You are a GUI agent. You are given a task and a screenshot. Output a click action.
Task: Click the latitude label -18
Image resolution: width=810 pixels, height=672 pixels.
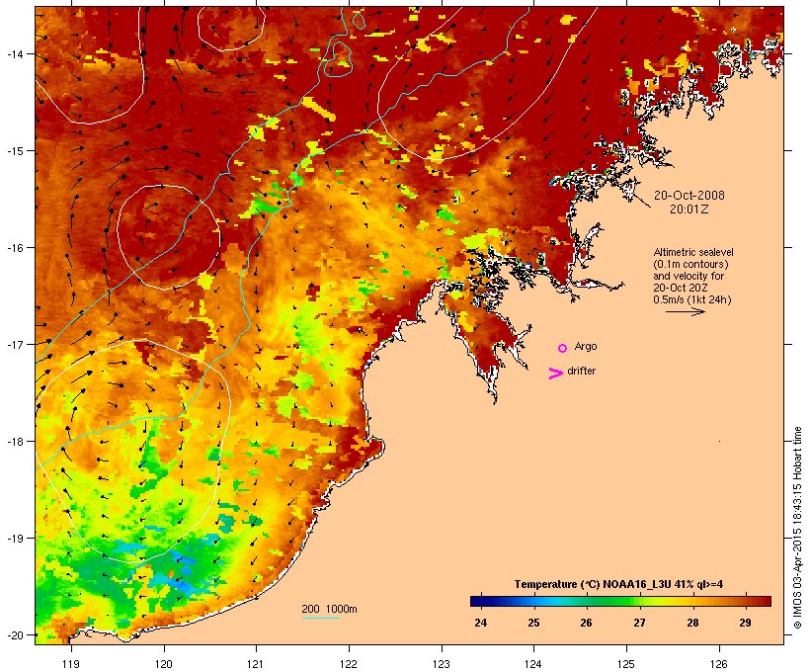[14, 442]
